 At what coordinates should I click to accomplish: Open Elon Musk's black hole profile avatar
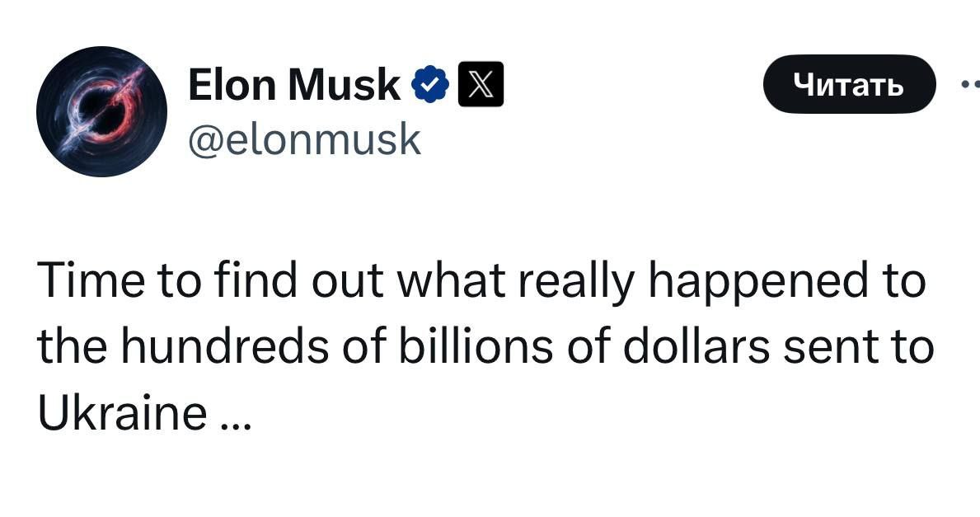[x=102, y=110]
